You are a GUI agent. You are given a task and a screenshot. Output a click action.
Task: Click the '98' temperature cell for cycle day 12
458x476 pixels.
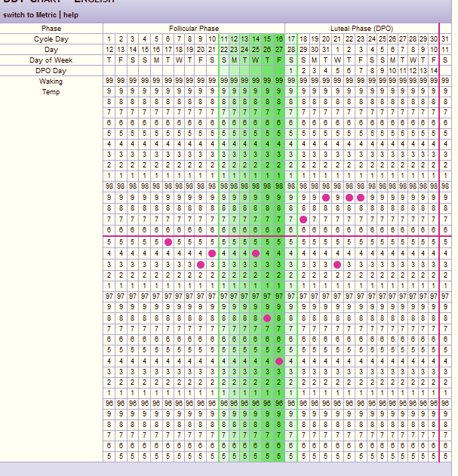point(234,186)
